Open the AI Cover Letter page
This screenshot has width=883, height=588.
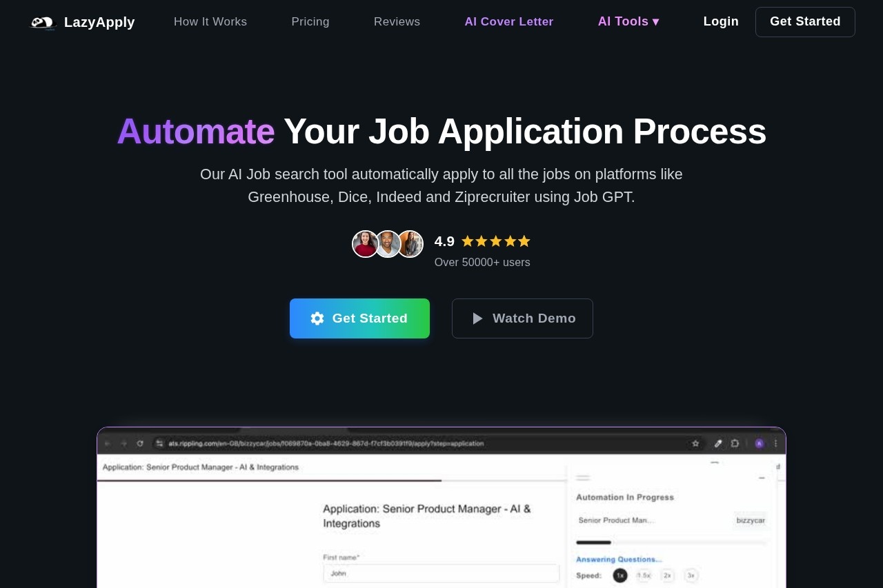(509, 21)
